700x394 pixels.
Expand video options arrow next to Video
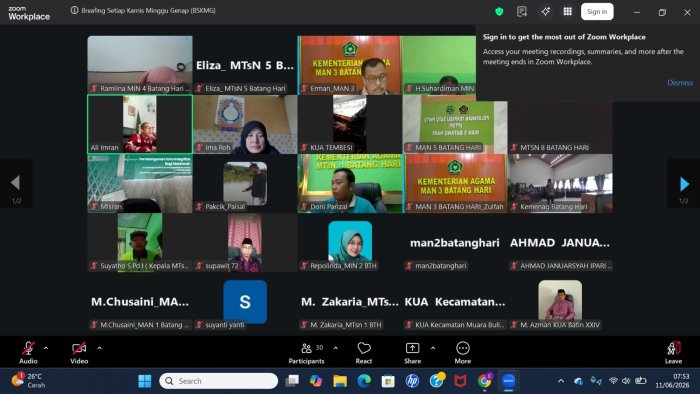[99, 348]
